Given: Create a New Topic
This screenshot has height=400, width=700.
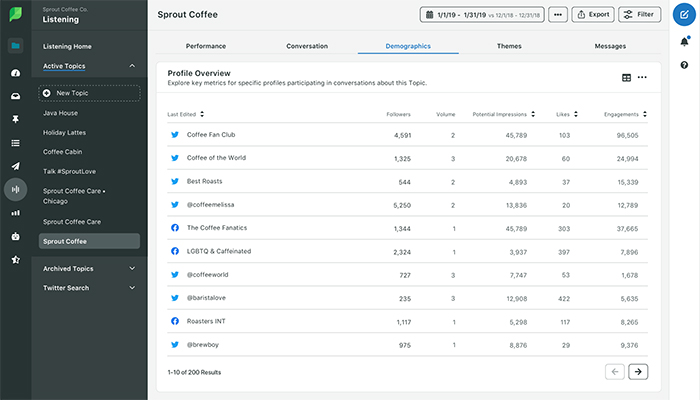Looking at the screenshot, I should pos(89,93).
